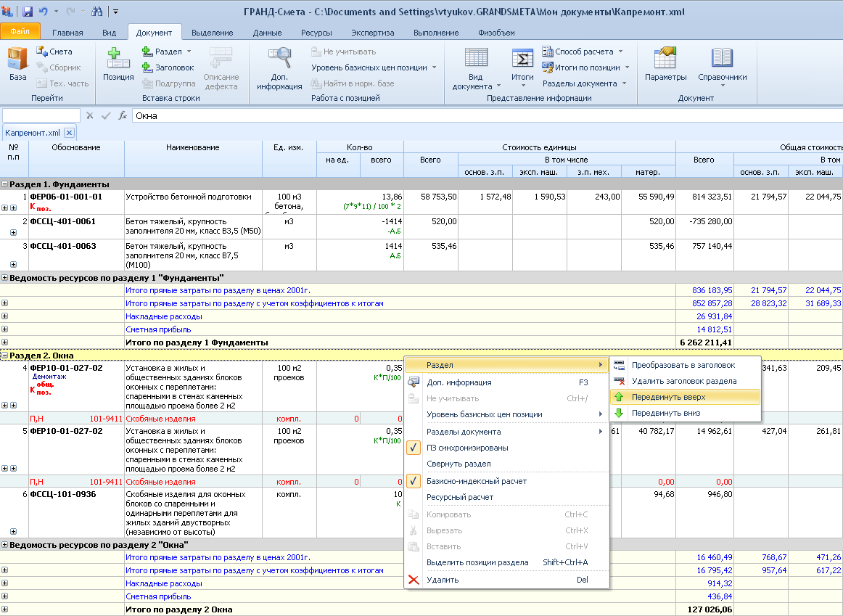Open the Вид документа ribbon icon
843x616 pixels.
pos(476,67)
